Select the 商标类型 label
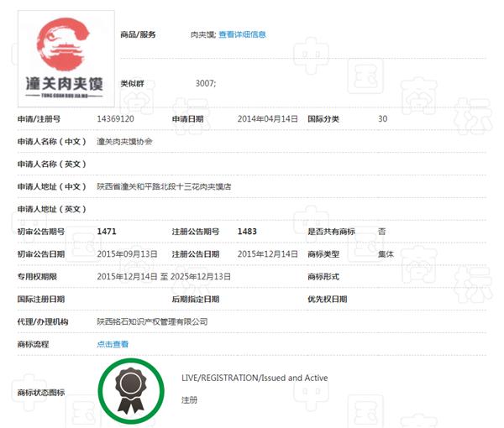The image size is (504, 428). click(x=323, y=254)
